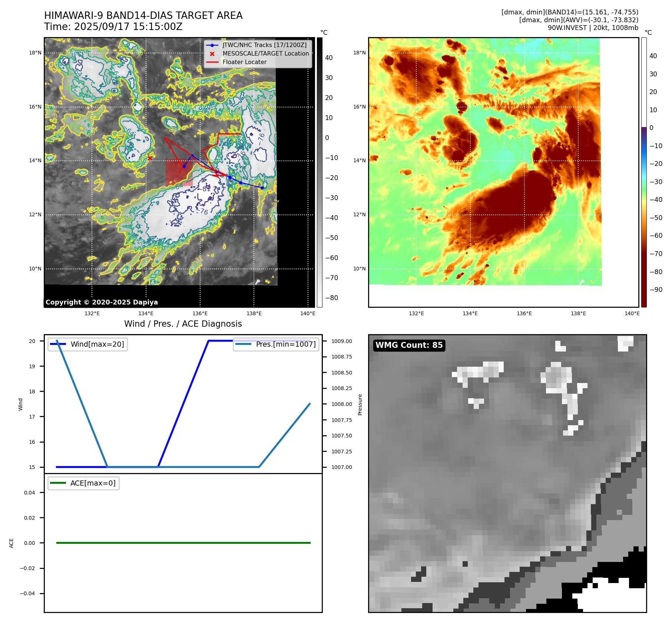
Task: Click the -80 tick on the grayscale colorbar
Action: click(x=331, y=298)
